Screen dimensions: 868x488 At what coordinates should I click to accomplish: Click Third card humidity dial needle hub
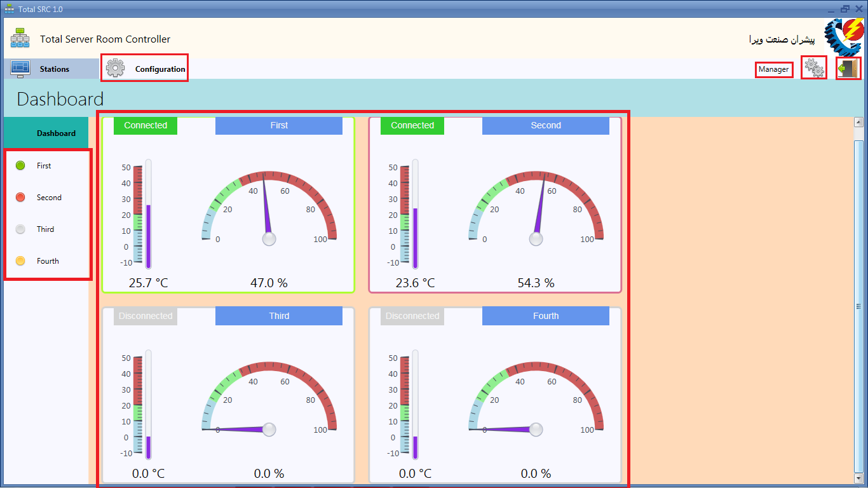(269, 430)
